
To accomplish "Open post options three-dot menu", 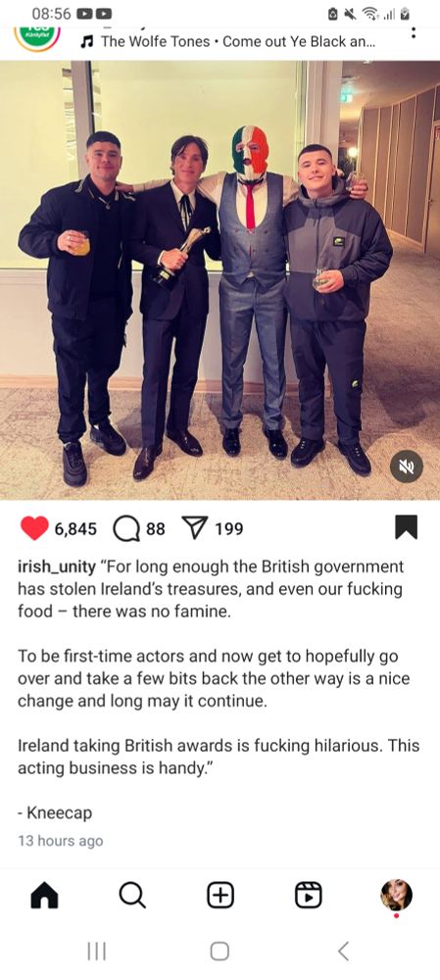I will (414, 33).
